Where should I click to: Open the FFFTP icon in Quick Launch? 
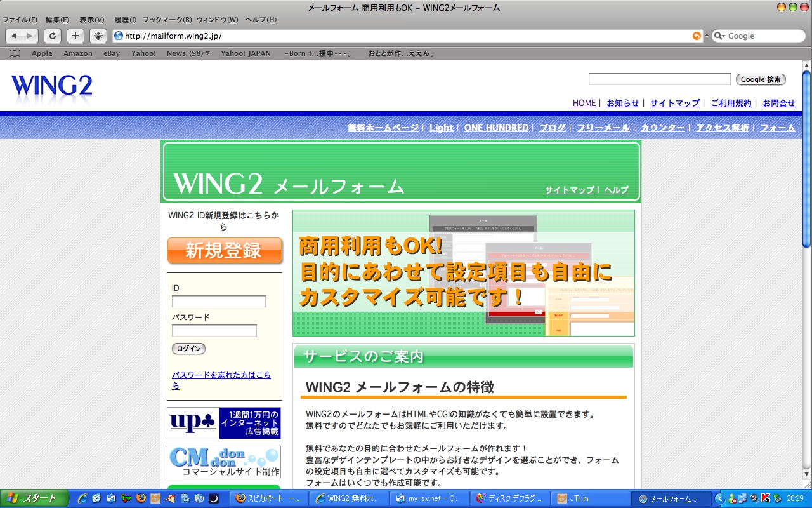(x=126, y=498)
